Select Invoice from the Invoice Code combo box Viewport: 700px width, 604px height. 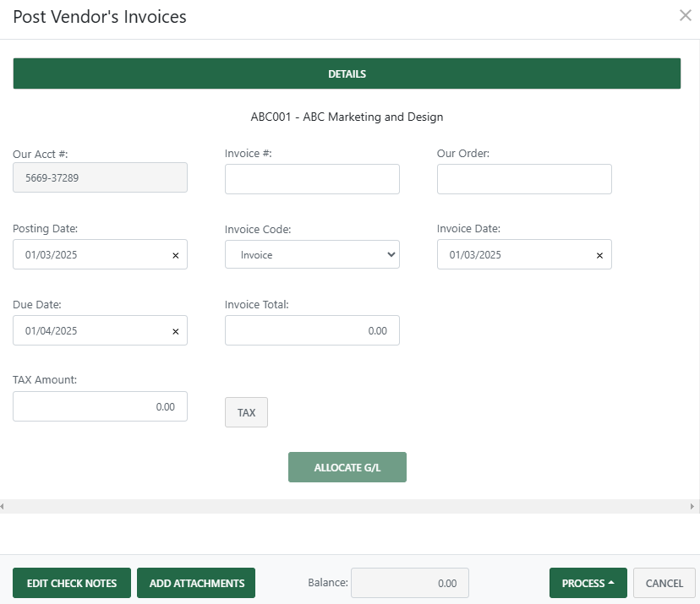point(311,254)
